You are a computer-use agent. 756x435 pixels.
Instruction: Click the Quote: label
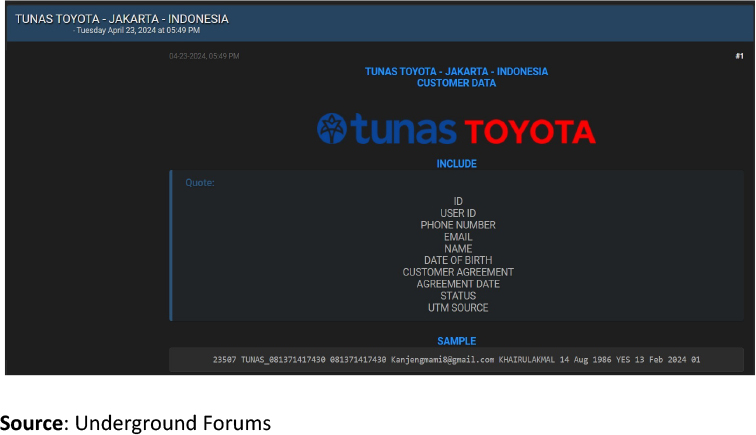coord(200,183)
